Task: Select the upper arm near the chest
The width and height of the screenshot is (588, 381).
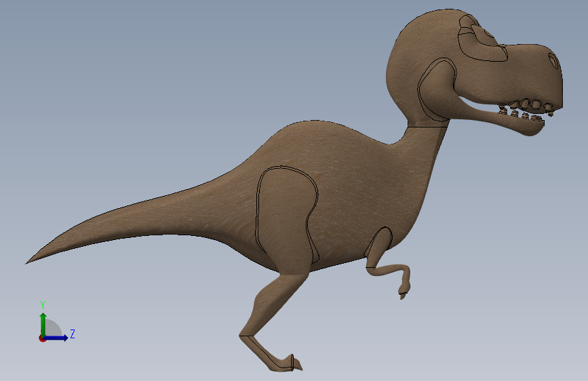Action: [380, 245]
